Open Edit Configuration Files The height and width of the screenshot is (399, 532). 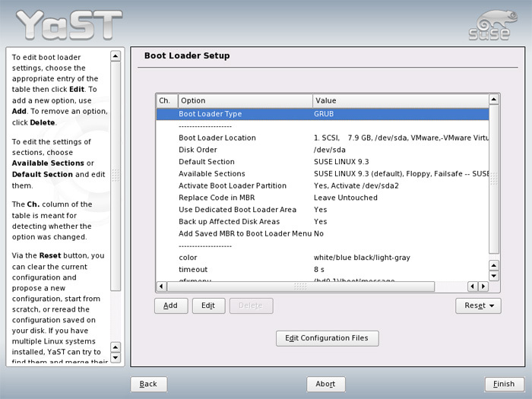(x=327, y=338)
